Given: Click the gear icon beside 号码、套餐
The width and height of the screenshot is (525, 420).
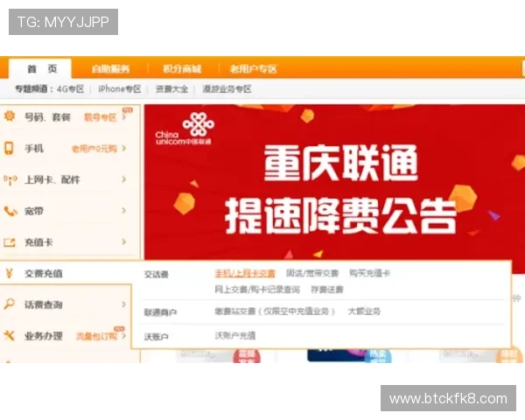Looking at the screenshot, I should pos(10,115).
